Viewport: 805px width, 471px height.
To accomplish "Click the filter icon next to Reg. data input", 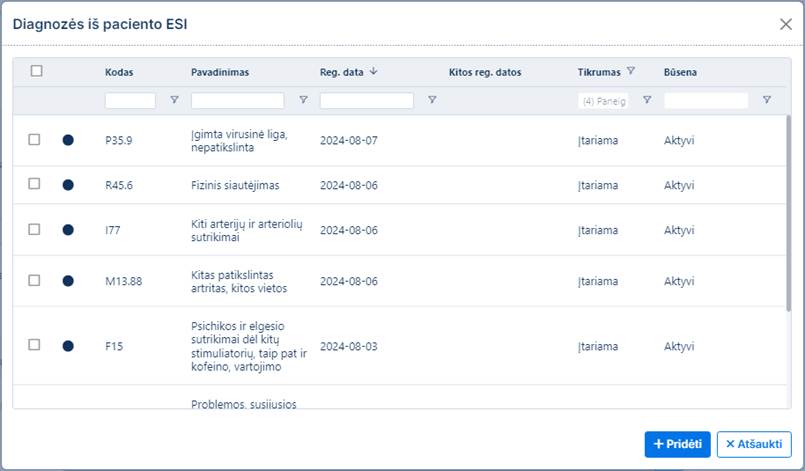I will [x=432, y=100].
